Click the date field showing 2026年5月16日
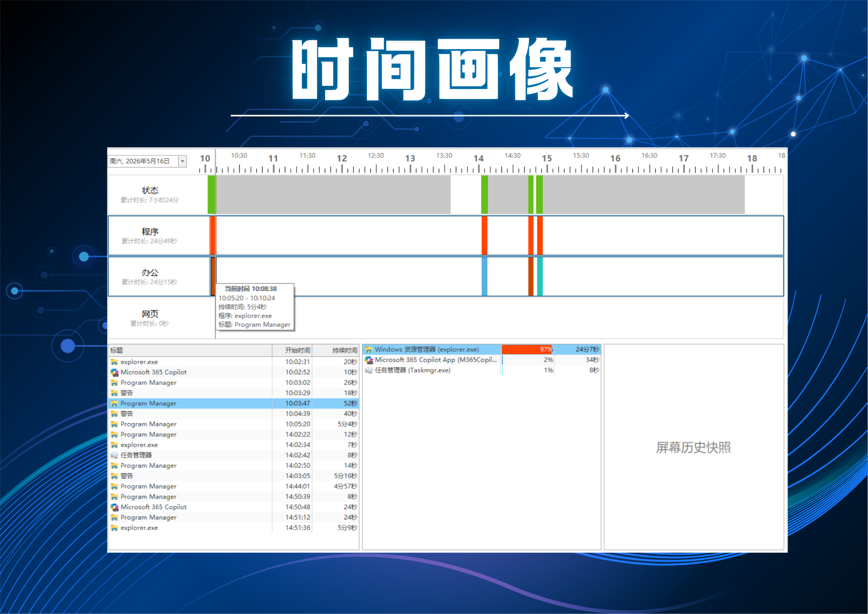Image resolution: width=868 pixels, height=614 pixels. point(143,161)
